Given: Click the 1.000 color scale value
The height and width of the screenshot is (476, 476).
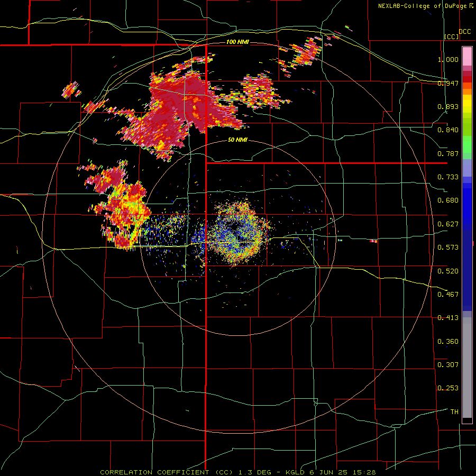Looking at the screenshot, I should coord(448,59).
